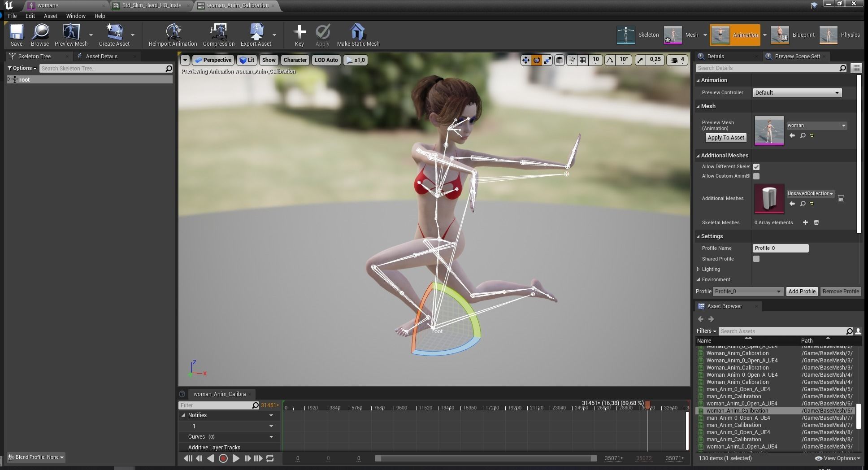
Task: Step to previous frame
Action: point(199,458)
